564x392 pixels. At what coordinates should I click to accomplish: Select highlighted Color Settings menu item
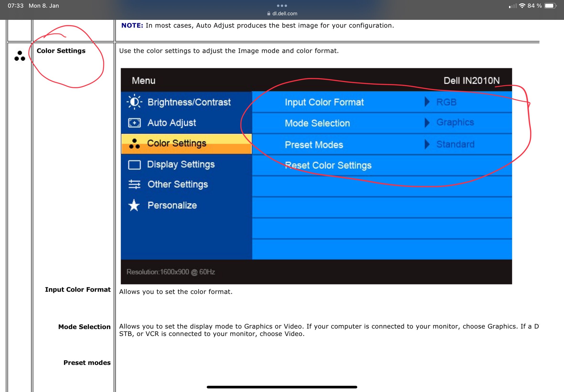coord(186,144)
